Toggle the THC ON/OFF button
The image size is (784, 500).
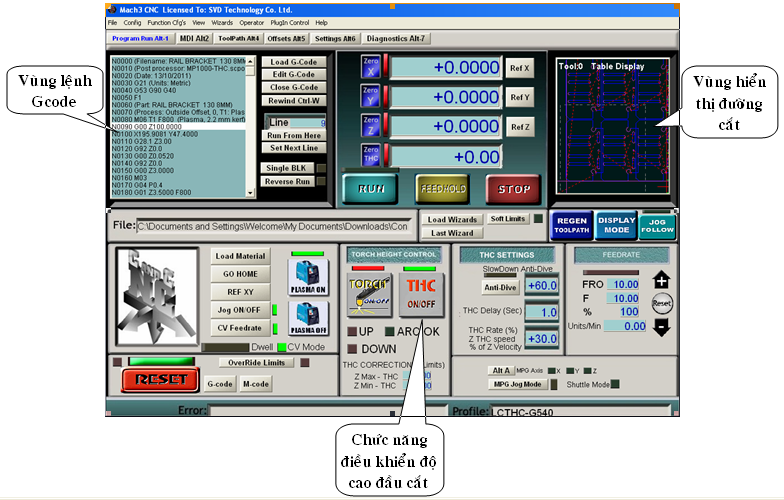[x=421, y=295]
